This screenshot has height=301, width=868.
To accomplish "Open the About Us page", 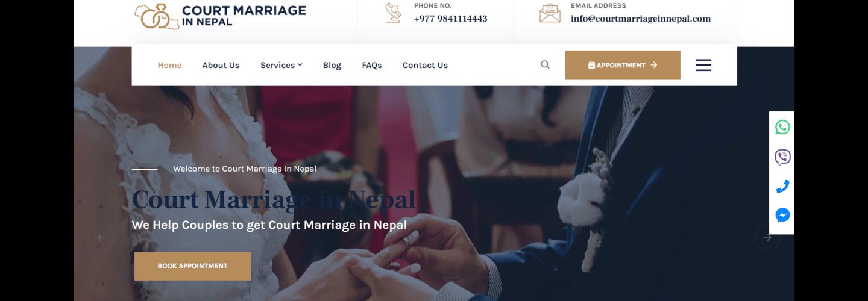I will [221, 65].
